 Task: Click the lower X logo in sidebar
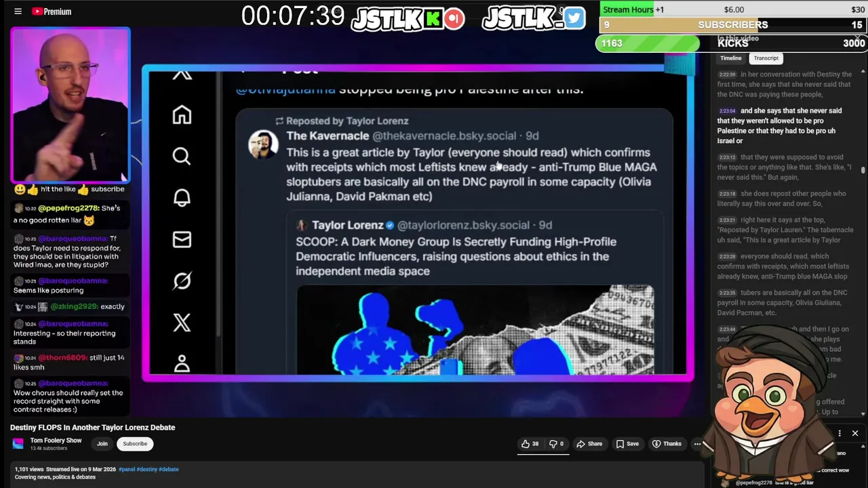[182, 322]
